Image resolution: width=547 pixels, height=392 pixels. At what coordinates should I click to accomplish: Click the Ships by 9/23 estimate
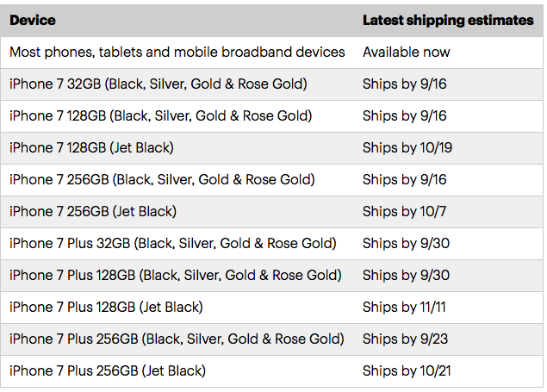point(406,339)
